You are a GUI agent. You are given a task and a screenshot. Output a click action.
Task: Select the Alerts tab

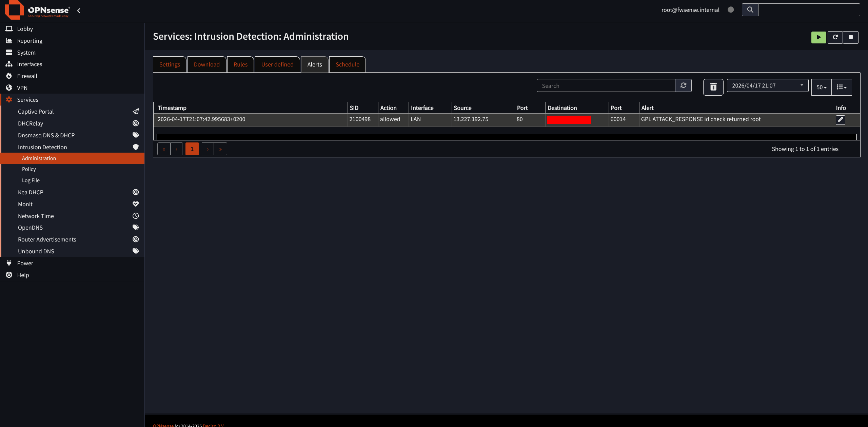[x=315, y=64]
